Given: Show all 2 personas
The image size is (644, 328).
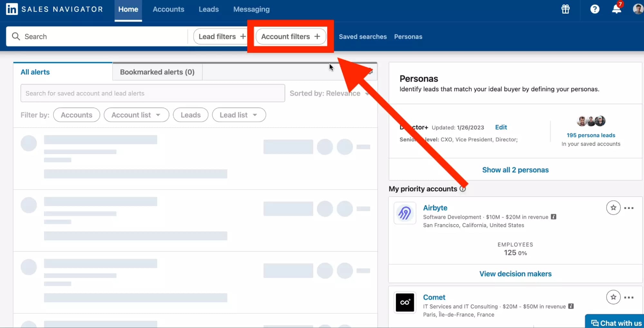Looking at the screenshot, I should point(515,170).
